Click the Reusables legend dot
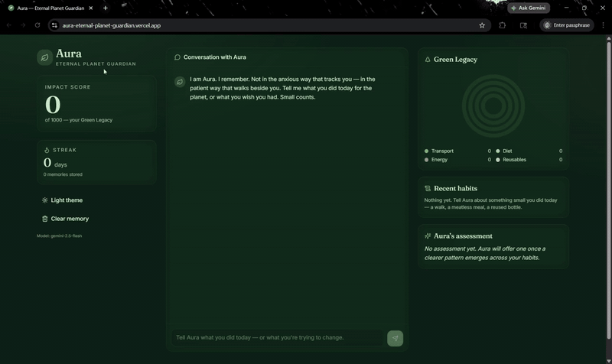The height and width of the screenshot is (364, 612). click(x=498, y=160)
